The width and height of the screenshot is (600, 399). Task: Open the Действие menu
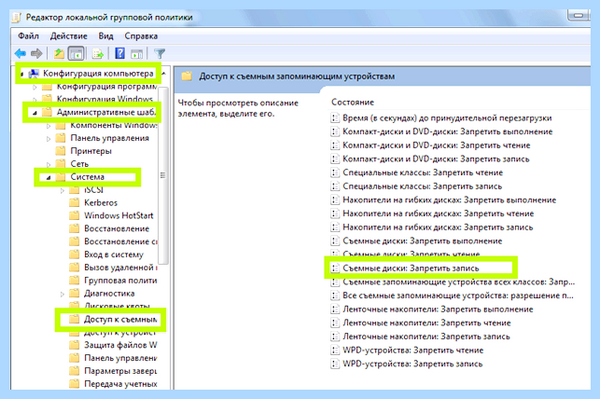pos(68,36)
